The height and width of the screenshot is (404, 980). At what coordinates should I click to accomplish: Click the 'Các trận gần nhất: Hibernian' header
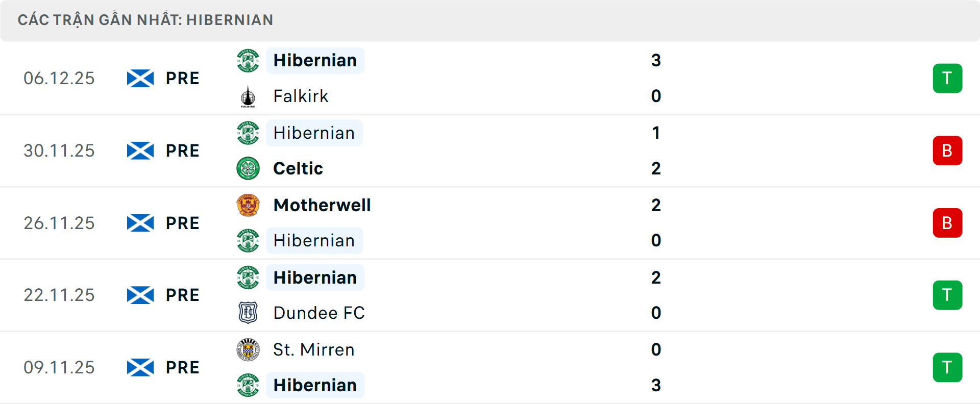[145, 20]
